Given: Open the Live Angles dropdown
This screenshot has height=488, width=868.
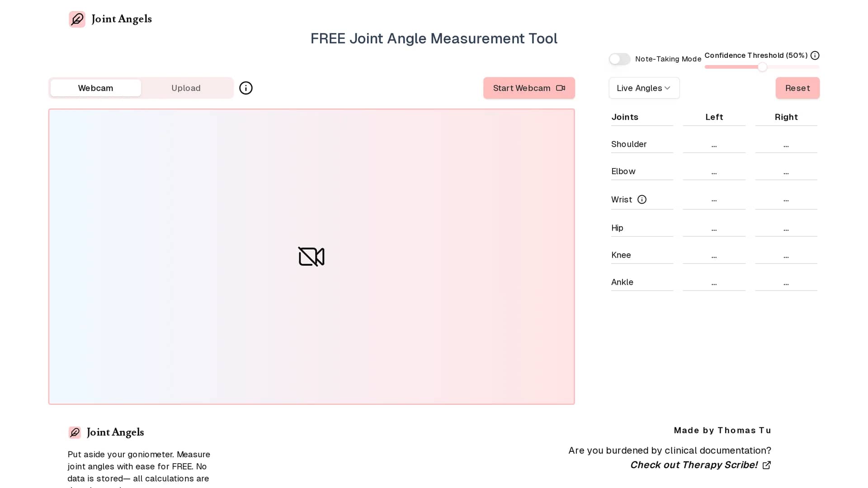Looking at the screenshot, I should 644,88.
